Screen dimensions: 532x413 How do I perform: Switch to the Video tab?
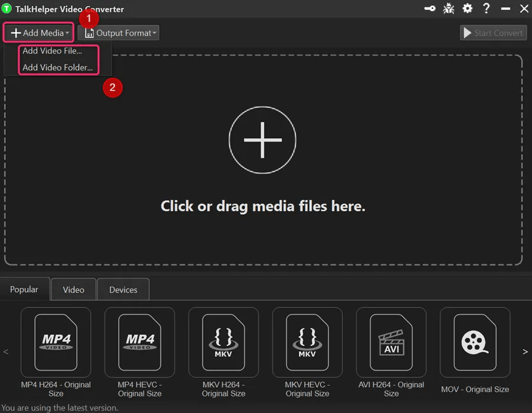pos(73,289)
